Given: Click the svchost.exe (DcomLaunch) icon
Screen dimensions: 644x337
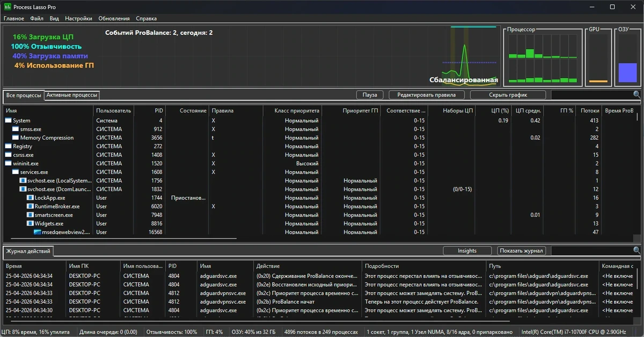Looking at the screenshot, I should (x=23, y=189).
